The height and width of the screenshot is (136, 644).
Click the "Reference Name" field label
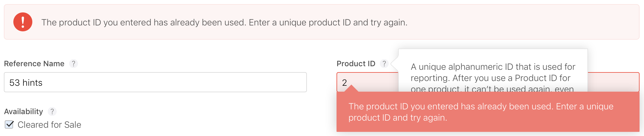(34, 64)
